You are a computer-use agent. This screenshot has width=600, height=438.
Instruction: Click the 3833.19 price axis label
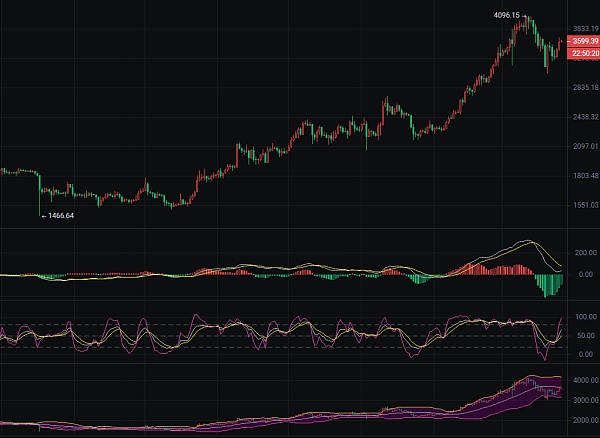click(585, 29)
